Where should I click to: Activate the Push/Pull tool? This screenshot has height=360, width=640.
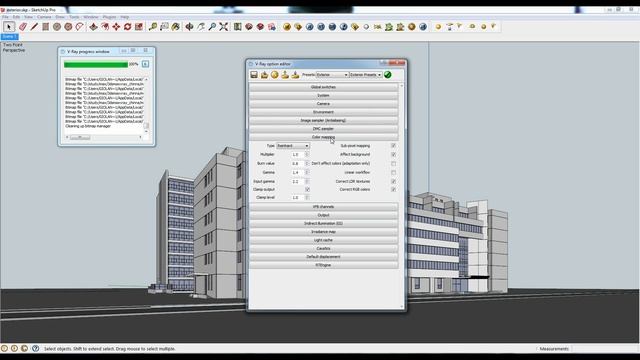pyautogui.click(x=93, y=27)
